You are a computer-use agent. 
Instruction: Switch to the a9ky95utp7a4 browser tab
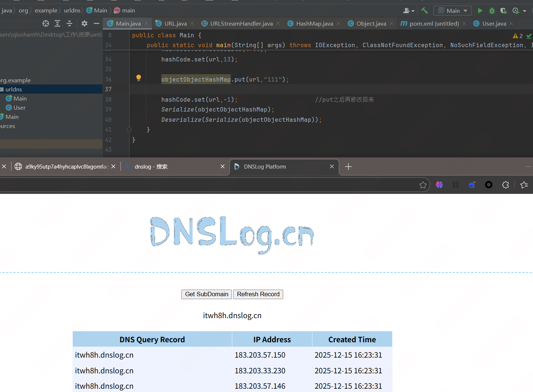pos(65,167)
